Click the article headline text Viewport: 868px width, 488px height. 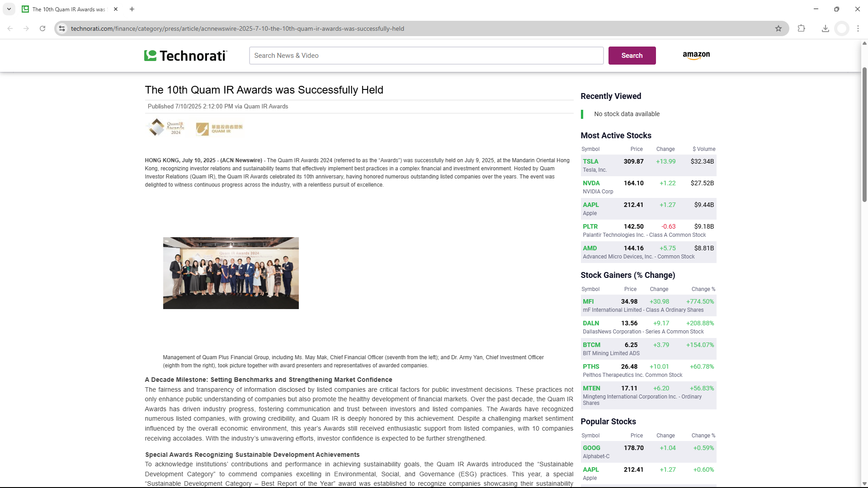(264, 90)
